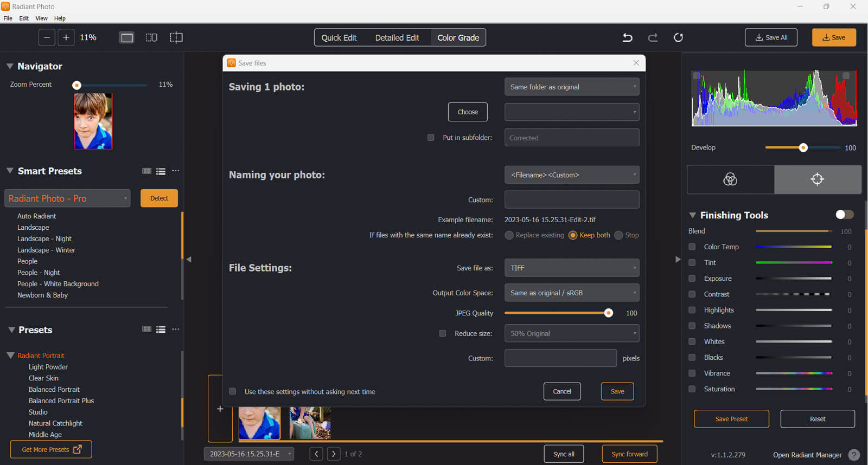This screenshot has width=868, height=465.
Task: Click the undo arrow icon
Action: point(627,37)
